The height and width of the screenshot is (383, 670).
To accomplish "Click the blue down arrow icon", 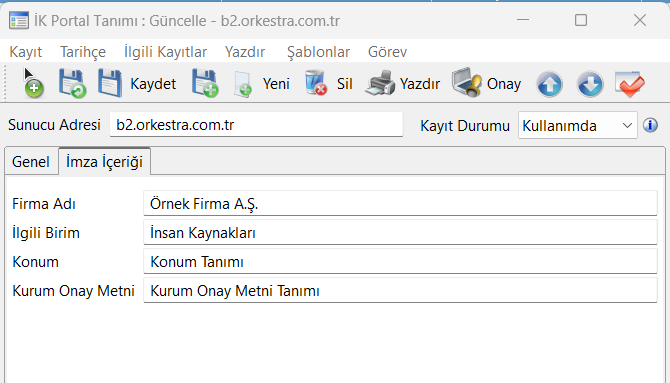I will [x=590, y=84].
